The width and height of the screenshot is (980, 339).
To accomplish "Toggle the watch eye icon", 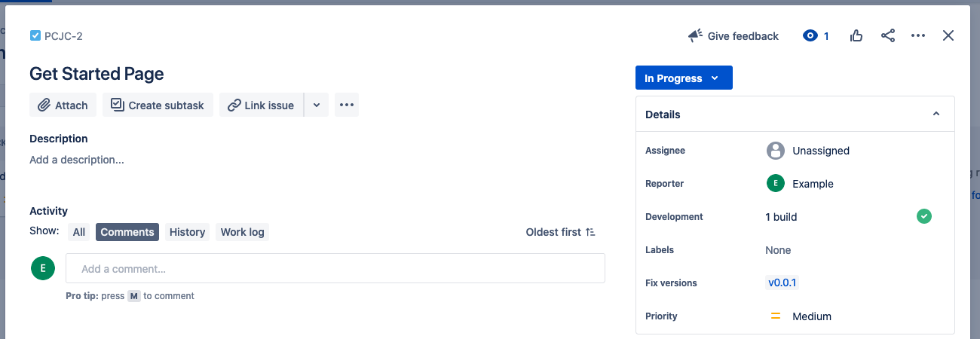I will pos(810,35).
